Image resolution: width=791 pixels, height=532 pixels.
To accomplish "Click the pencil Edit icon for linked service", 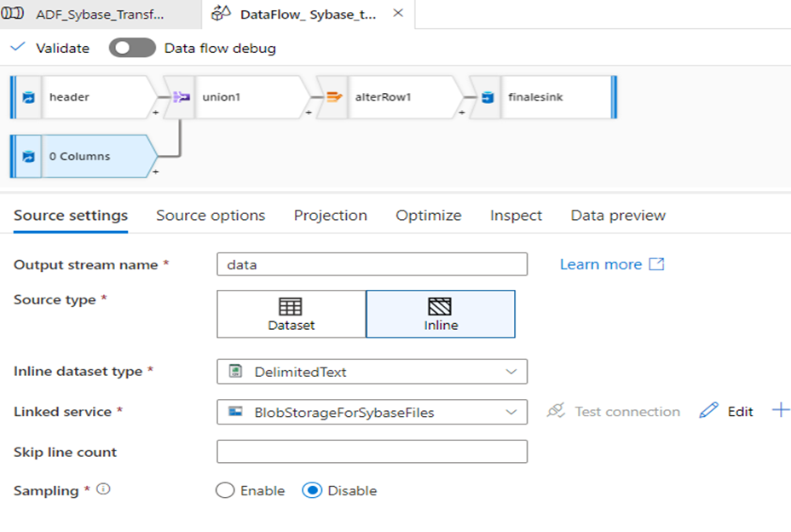I will (x=708, y=412).
